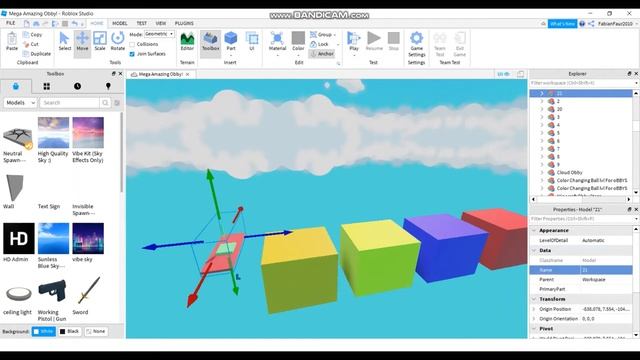Switch to the VIEW ribbon tab
The height and width of the screenshot is (360, 640).
pos(161,23)
